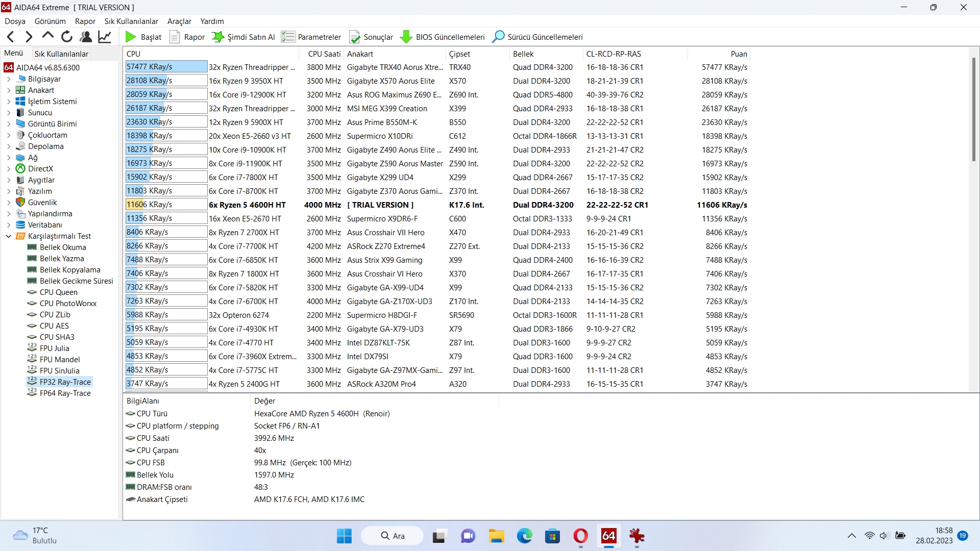Expand the Bilgisayar tree node
The height and width of the screenshot is (551, 980).
tap(8, 79)
